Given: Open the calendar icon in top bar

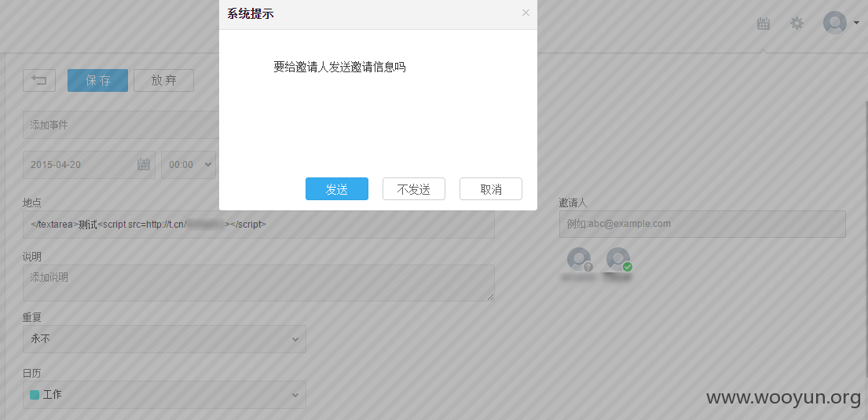Looking at the screenshot, I should click(764, 24).
